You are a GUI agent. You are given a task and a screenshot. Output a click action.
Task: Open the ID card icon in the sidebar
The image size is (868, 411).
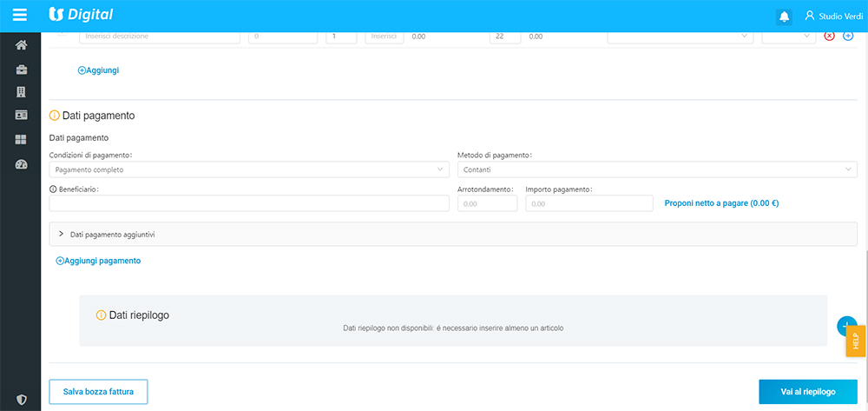[21, 116]
